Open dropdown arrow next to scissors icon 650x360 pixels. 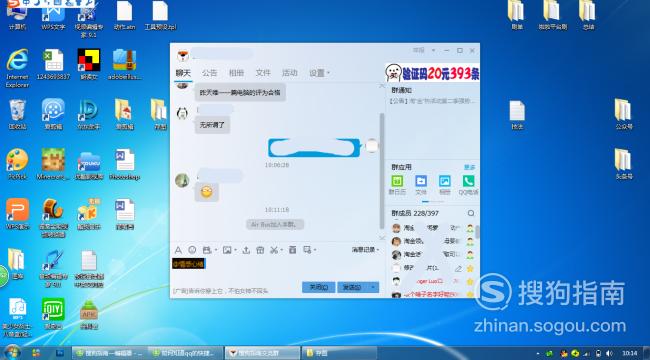coord(281,250)
